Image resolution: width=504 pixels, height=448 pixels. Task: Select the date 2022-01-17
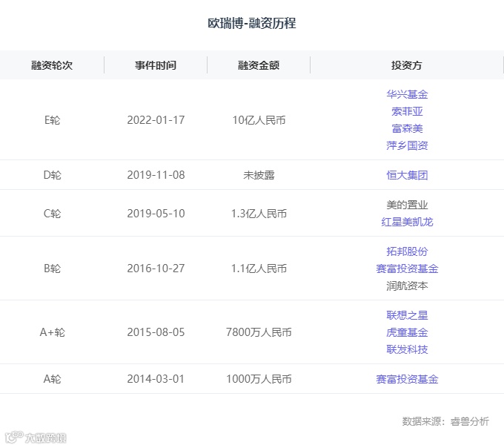156,120
